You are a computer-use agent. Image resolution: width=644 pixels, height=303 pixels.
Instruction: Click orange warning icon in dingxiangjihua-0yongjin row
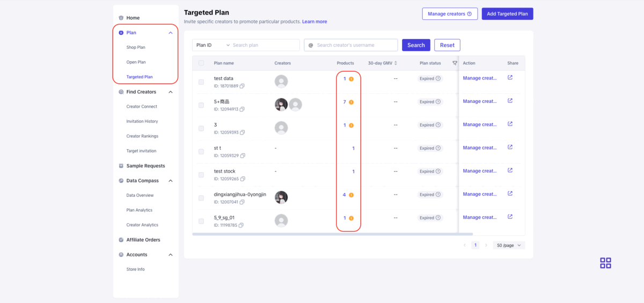351,195
